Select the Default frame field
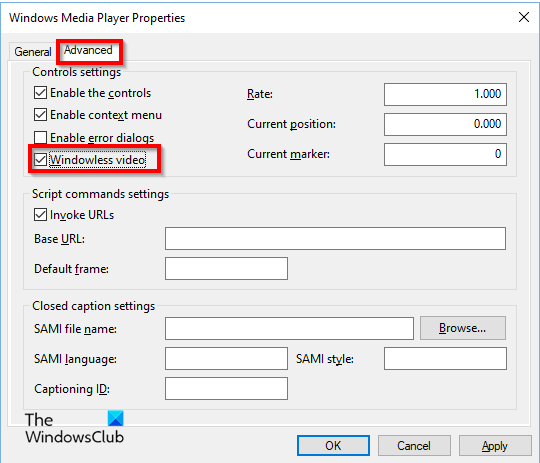This screenshot has width=540, height=463. tap(226, 268)
